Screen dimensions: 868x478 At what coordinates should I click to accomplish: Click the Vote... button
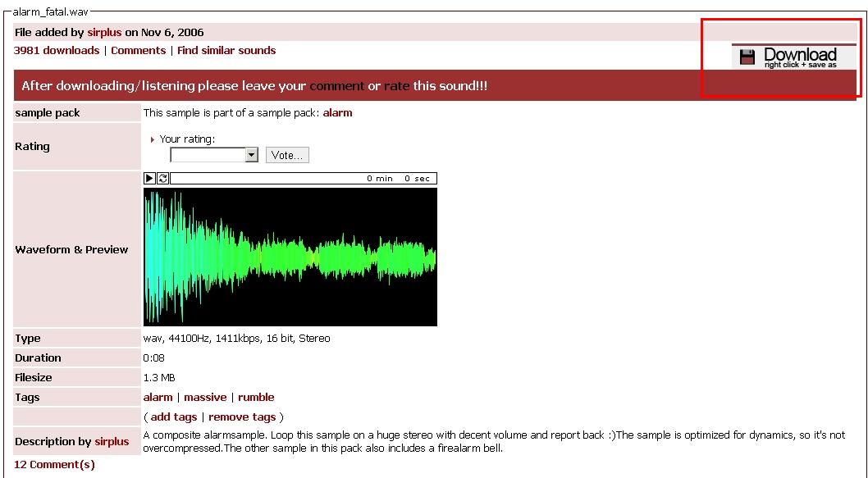click(287, 155)
